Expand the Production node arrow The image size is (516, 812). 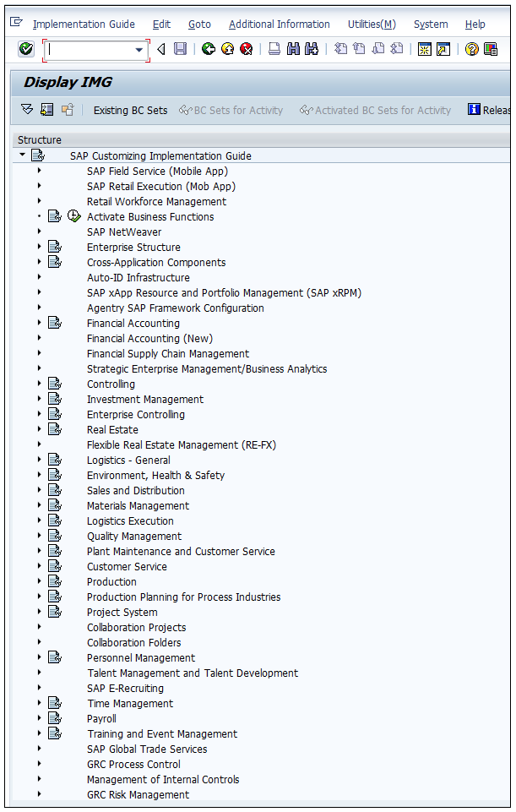(x=40, y=581)
